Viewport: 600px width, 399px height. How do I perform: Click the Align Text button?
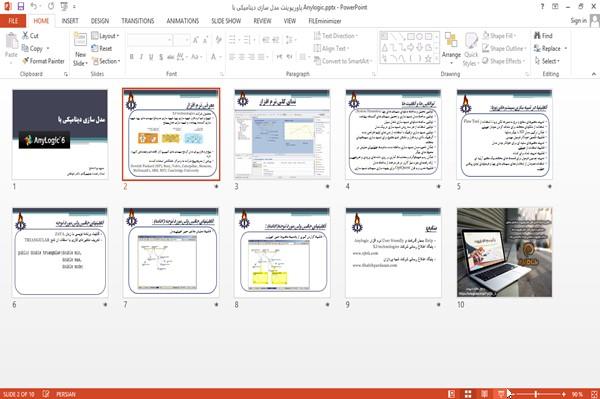(331, 48)
